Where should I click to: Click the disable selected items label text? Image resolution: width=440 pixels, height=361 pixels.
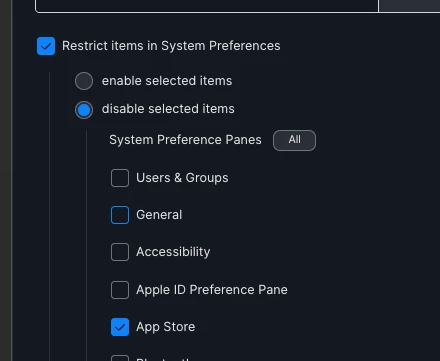(x=168, y=109)
